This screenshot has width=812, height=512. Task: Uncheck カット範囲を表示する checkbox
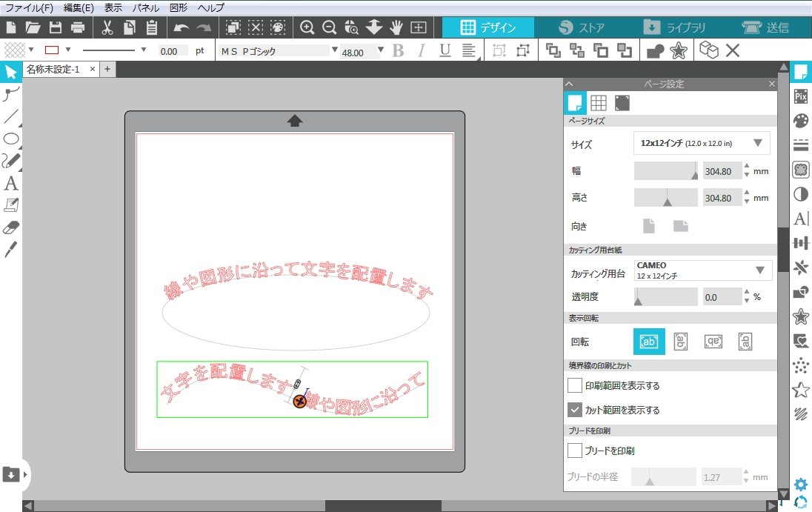(575, 410)
